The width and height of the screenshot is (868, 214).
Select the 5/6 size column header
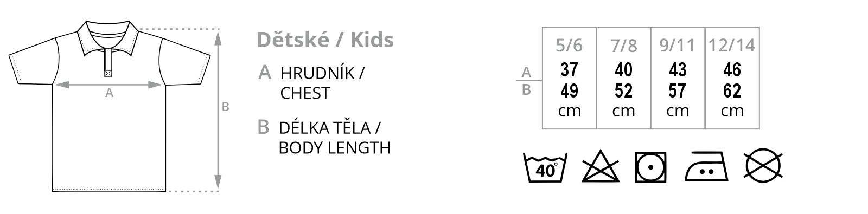tap(569, 46)
